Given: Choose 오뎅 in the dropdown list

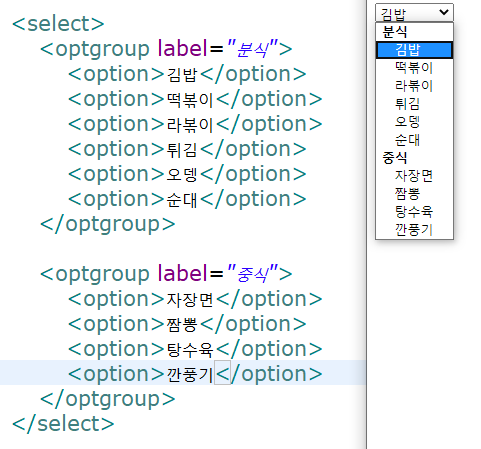Looking at the screenshot, I should click(x=414, y=122).
